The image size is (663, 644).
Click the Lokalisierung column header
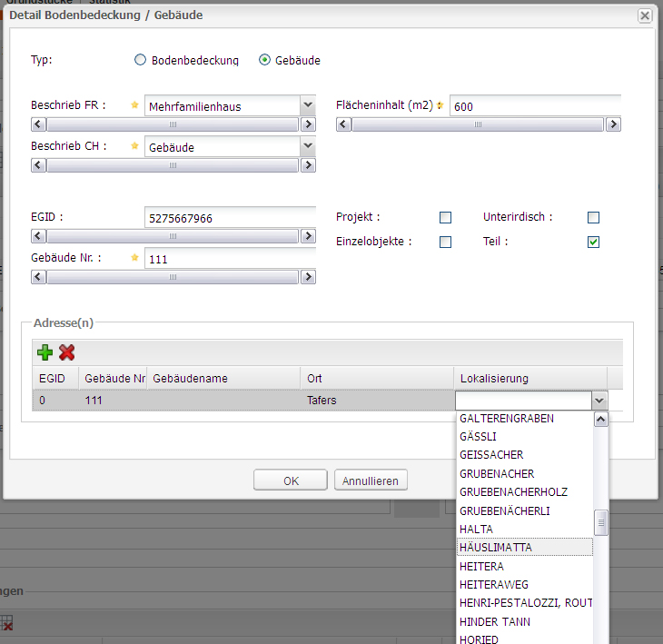531,379
